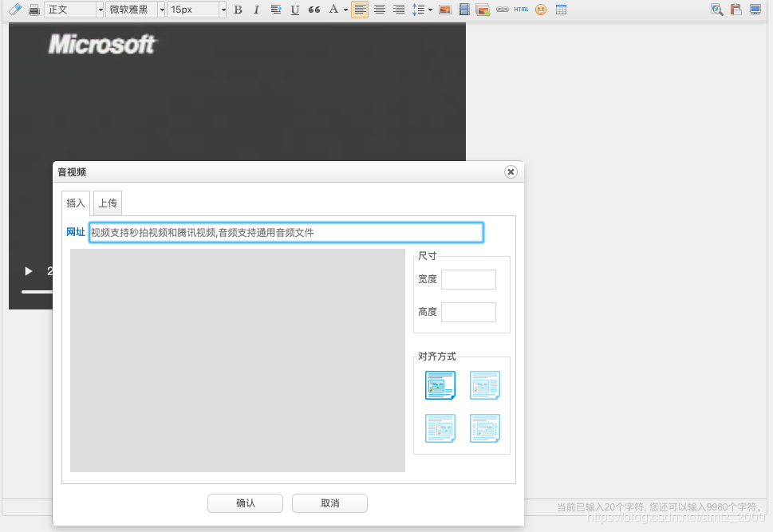Click the indent paragraph icon
This screenshot has height=532, width=773.
point(276,10)
